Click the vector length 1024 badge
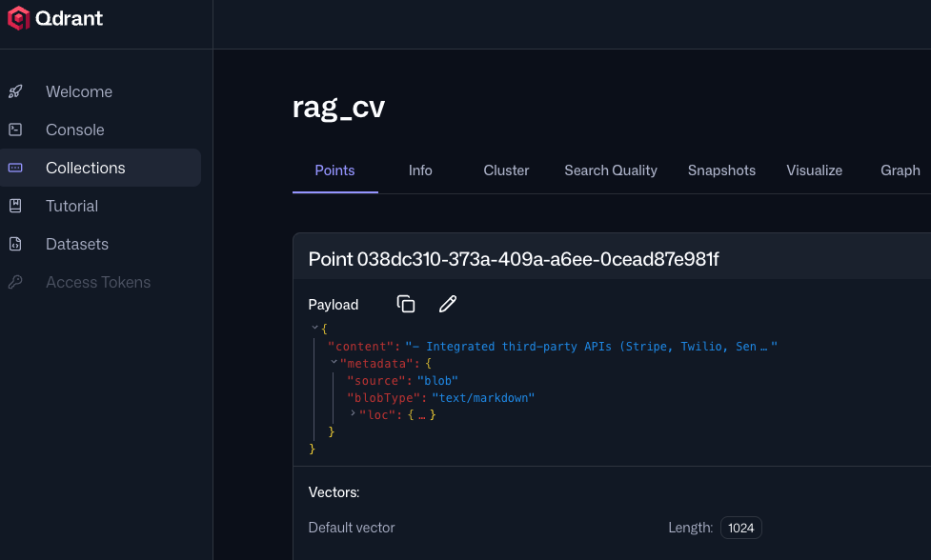Image resolution: width=931 pixels, height=560 pixels. 741,528
